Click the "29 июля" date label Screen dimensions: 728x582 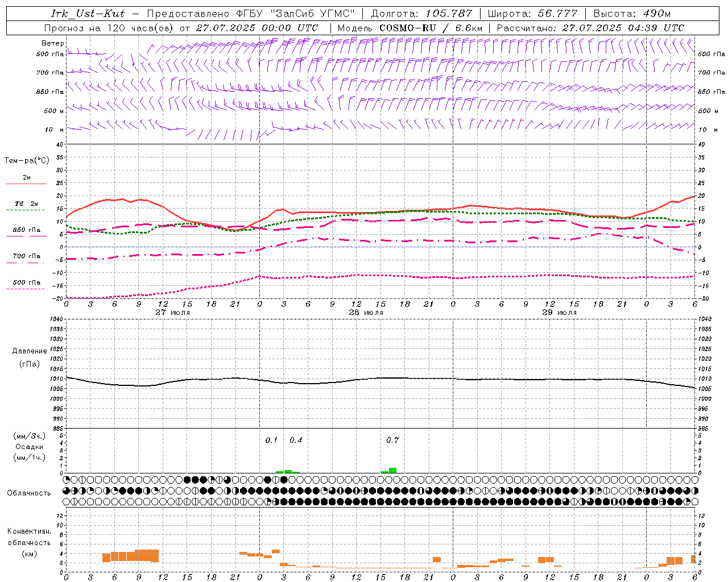pyautogui.click(x=559, y=312)
